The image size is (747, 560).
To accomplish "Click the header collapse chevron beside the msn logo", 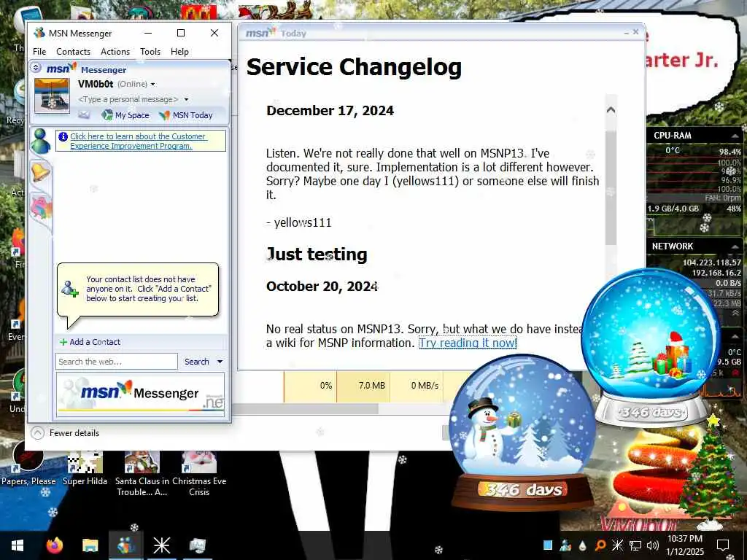I will [x=36, y=68].
